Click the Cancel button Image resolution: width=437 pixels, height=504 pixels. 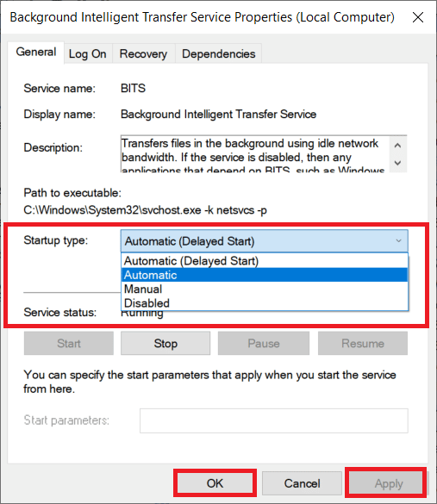(x=302, y=483)
